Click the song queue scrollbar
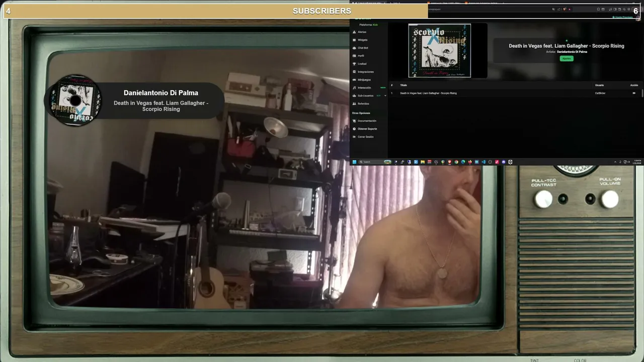 [x=641, y=94]
